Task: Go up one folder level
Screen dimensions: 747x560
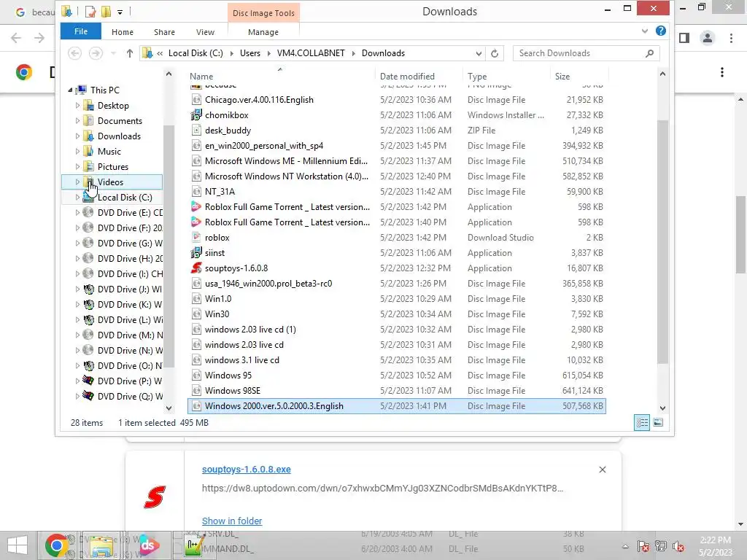Action: (130, 53)
